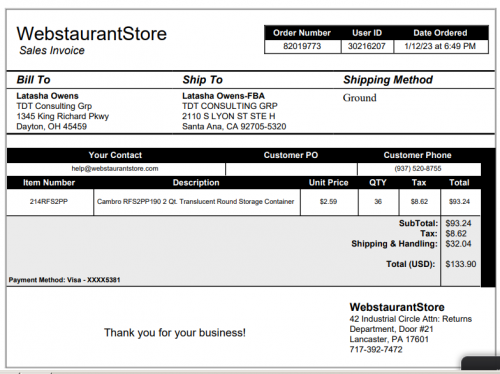500x374 pixels.
Task: Click the Unit Price column header
Action: [x=329, y=183]
